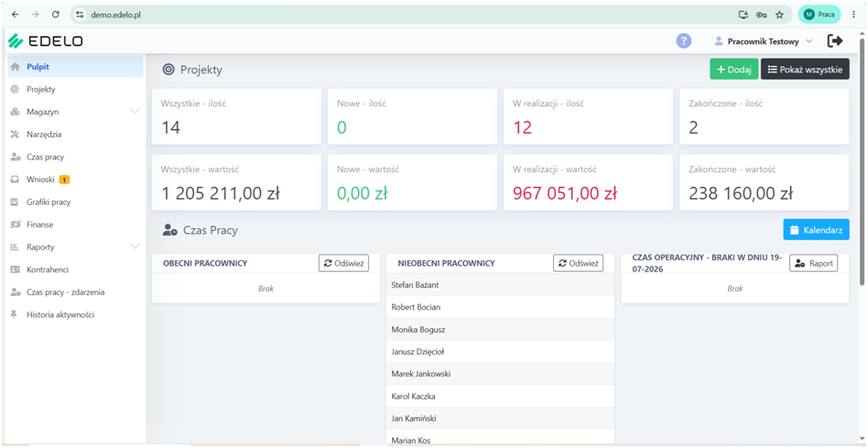Click the browser reload icon
The height and width of the screenshot is (448, 868).
(x=55, y=15)
